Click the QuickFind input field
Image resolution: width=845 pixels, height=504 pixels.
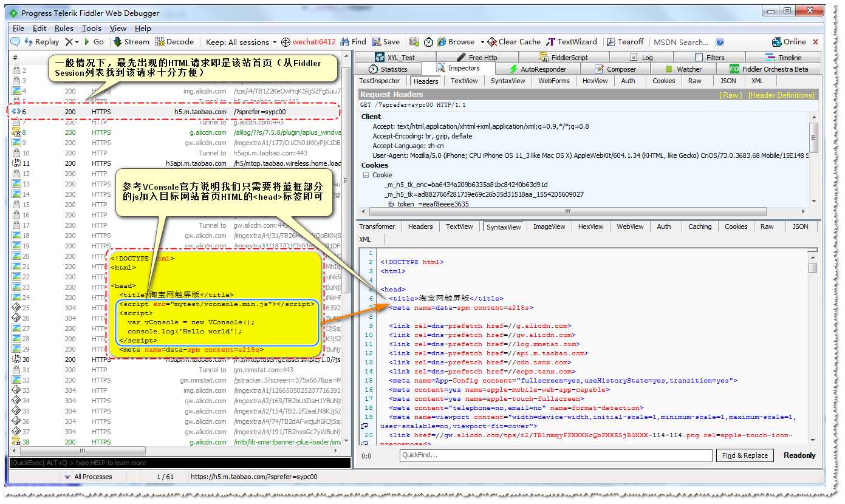click(x=556, y=455)
